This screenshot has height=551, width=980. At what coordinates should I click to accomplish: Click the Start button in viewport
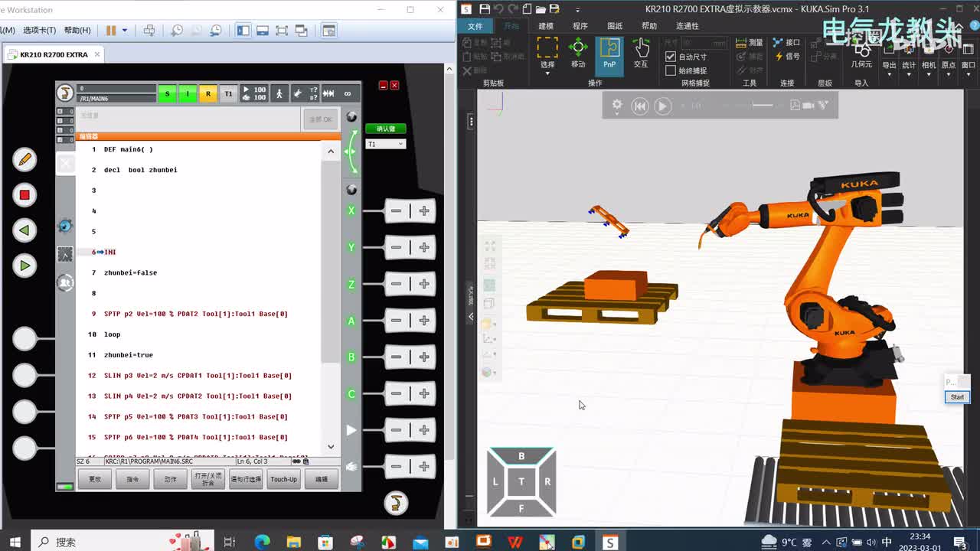point(957,397)
